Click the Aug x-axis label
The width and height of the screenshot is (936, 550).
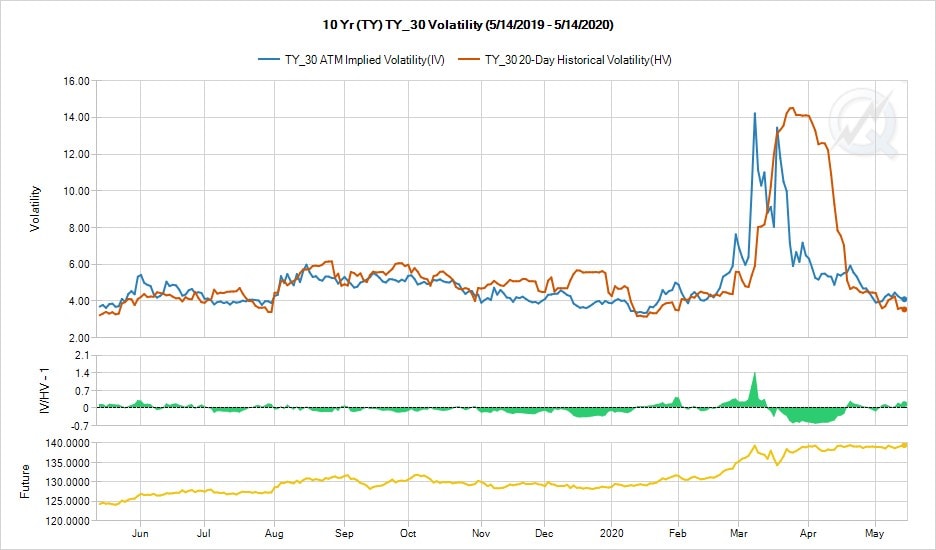click(276, 532)
